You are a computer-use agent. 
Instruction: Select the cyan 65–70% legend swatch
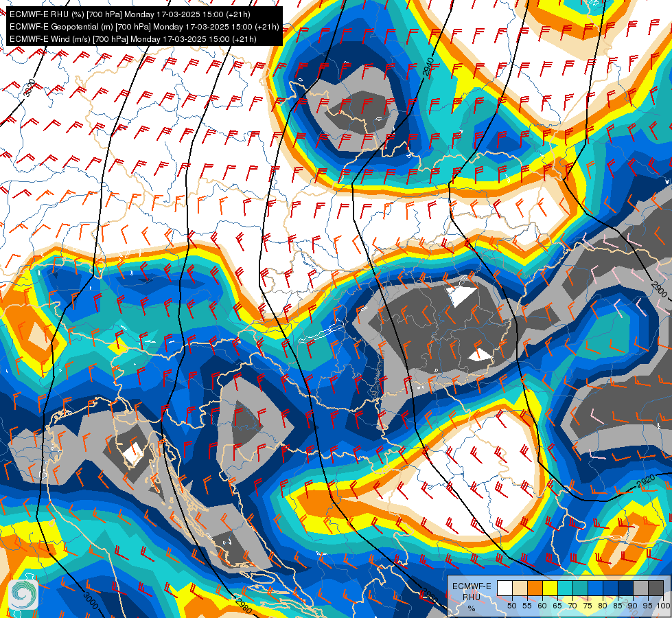pos(566,588)
